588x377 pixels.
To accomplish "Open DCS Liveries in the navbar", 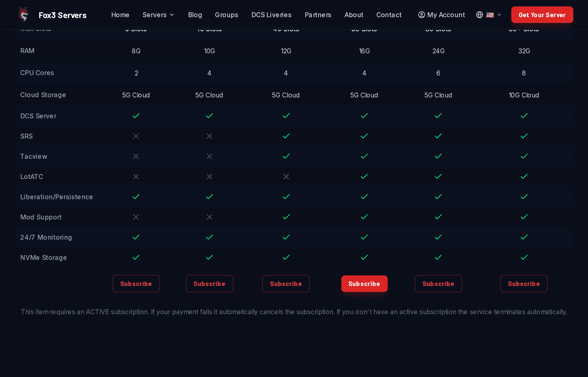I will [x=272, y=15].
